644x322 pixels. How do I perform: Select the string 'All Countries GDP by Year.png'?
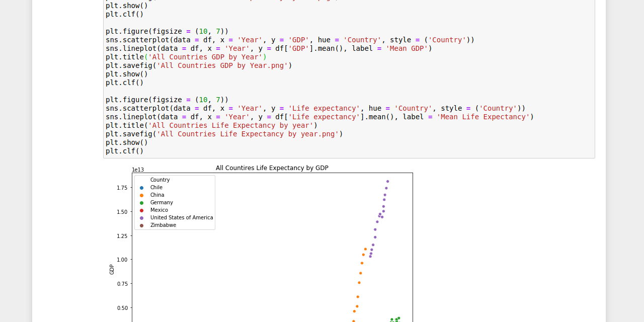[x=223, y=65]
